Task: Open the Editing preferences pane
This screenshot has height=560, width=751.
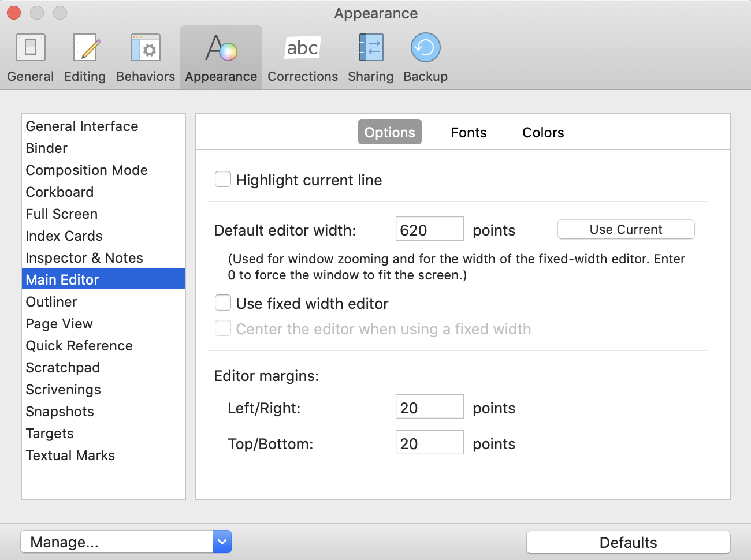Action: 85,58
